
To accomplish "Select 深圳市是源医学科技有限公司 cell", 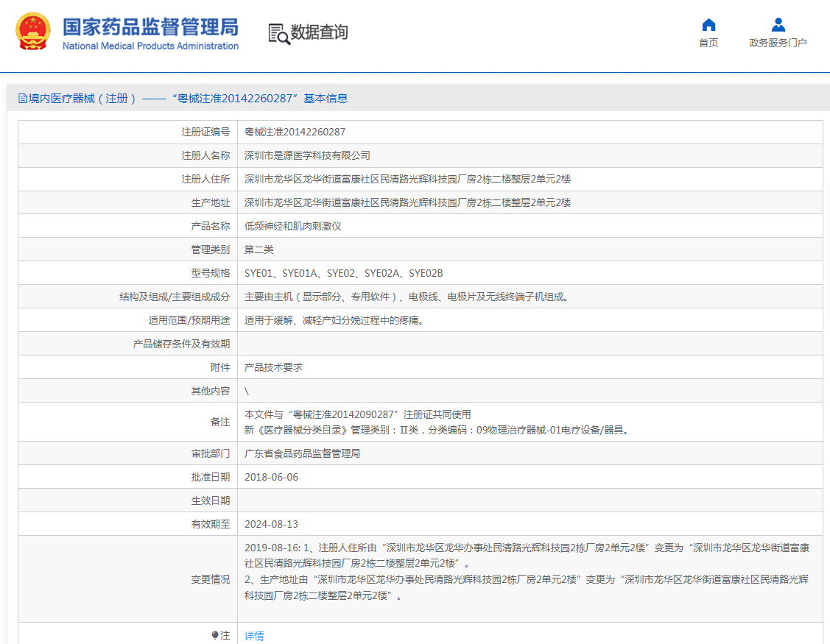I will [x=307, y=155].
